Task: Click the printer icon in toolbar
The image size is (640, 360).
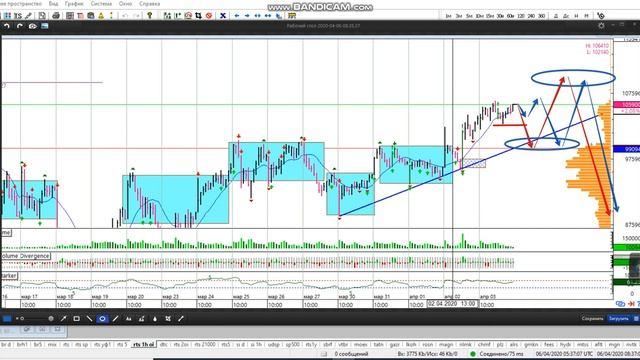Action: (56, 16)
